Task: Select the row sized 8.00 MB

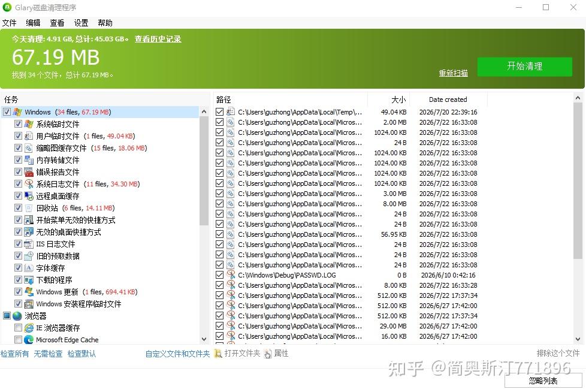Action: pos(349,204)
